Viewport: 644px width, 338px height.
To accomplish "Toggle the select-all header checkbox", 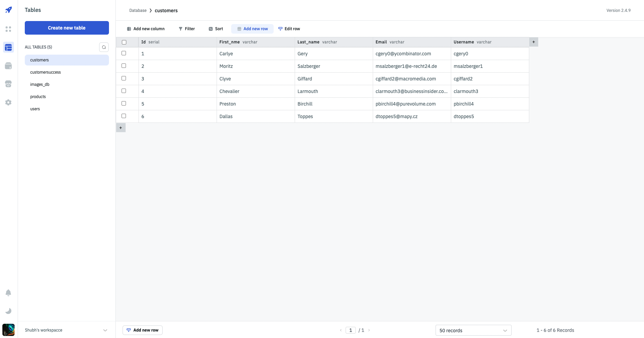I will click(x=124, y=42).
